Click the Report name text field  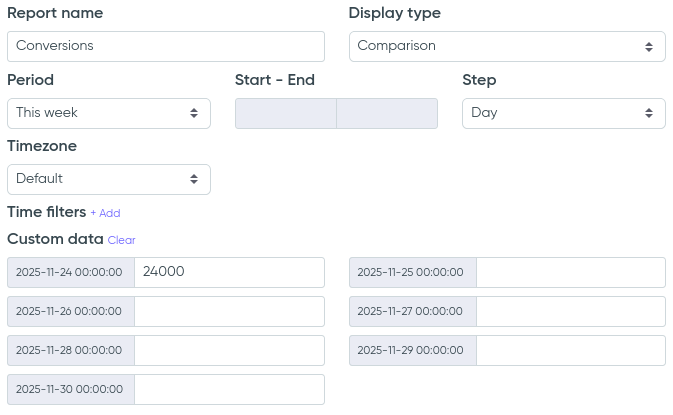click(x=165, y=46)
